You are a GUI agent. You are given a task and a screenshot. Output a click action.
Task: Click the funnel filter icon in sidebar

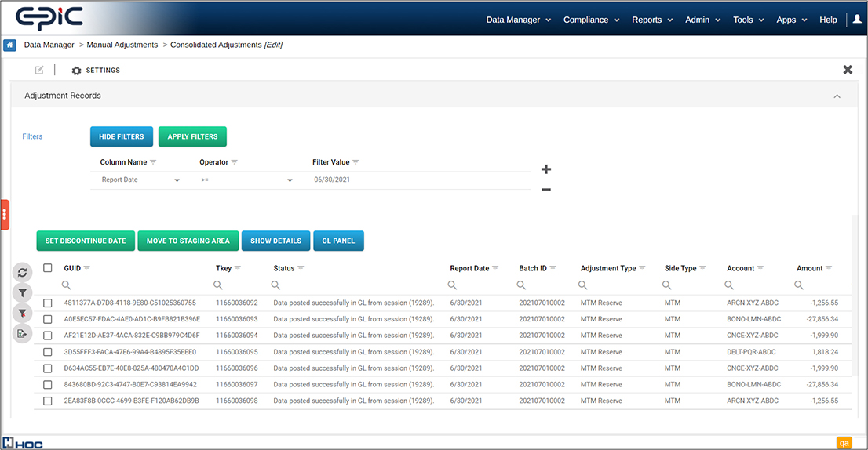point(22,293)
